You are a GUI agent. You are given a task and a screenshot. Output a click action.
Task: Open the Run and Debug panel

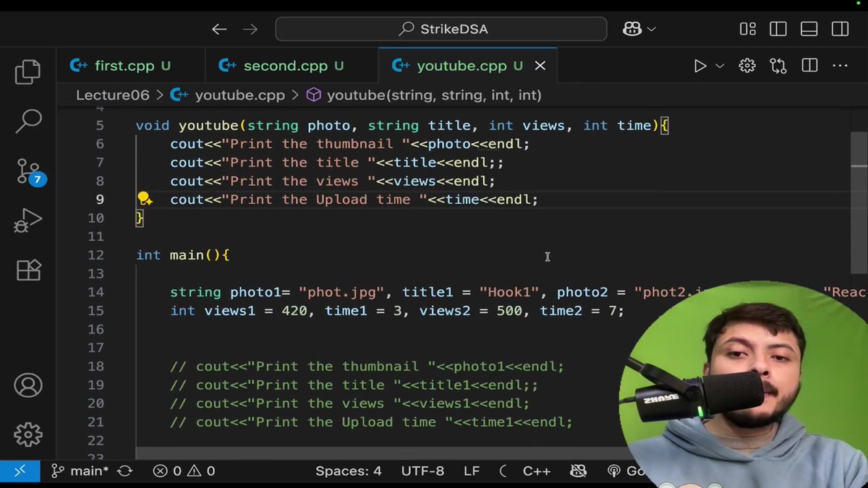(27, 221)
